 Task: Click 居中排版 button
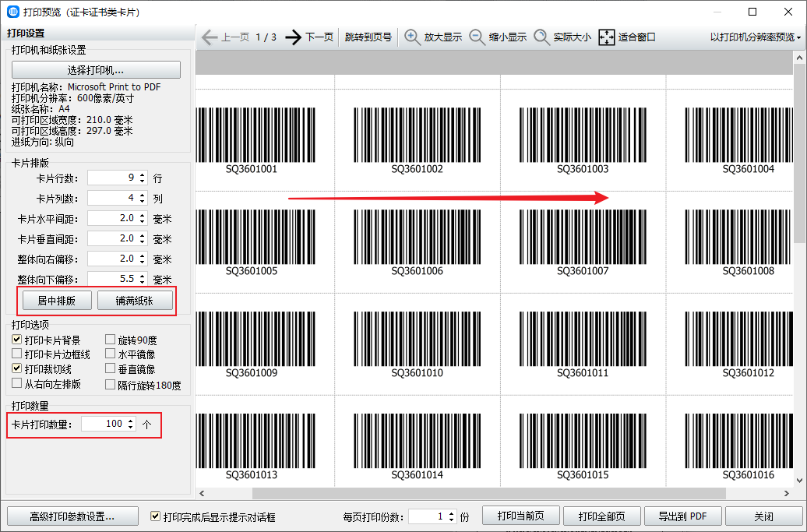[x=57, y=301]
